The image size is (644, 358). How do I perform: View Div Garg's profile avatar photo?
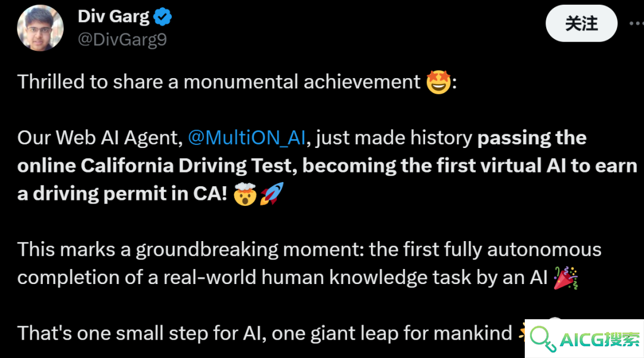point(41,28)
